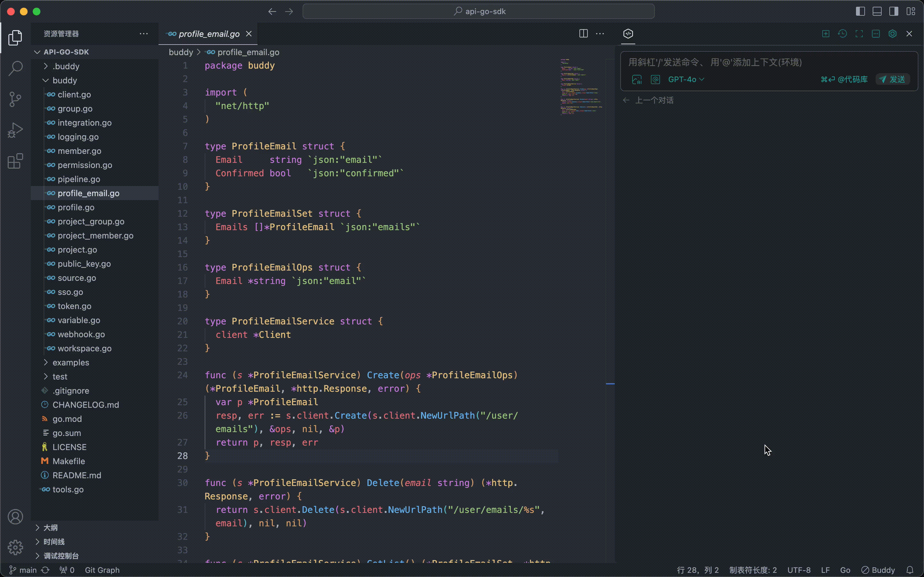Open the GPT-4o model dropdown
This screenshot has height=577, width=924.
[x=686, y=79]
